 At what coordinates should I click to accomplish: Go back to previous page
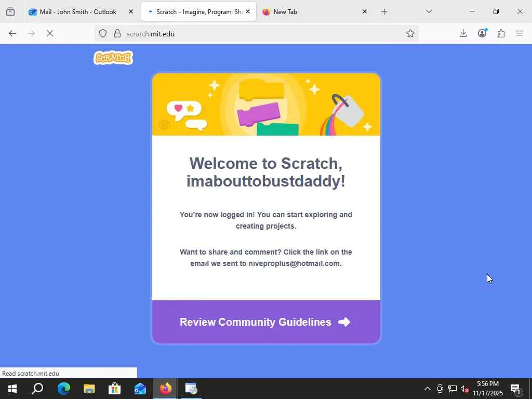(12, 33)
